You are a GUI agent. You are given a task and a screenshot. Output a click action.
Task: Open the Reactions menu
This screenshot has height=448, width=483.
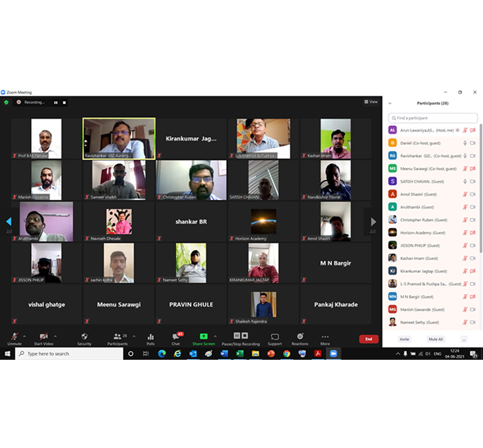[x=299, y=338]
